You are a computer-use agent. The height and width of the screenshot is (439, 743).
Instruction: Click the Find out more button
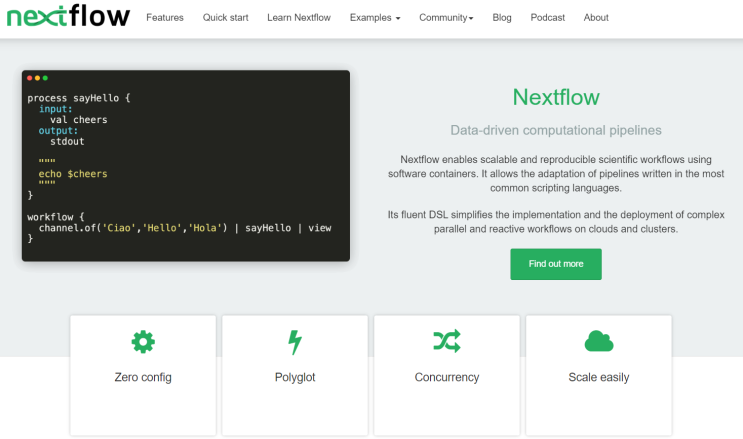pyautogui.click(x=556, y=264)
